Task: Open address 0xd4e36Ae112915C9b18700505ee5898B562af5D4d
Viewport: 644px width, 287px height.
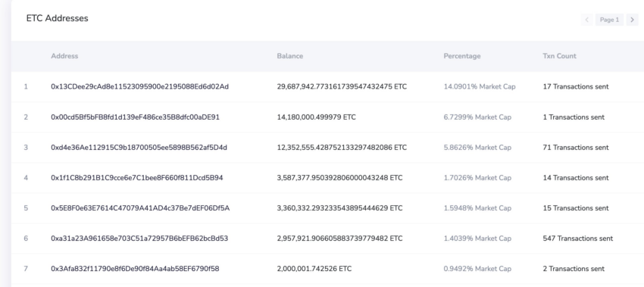Action: click(139, 148)
